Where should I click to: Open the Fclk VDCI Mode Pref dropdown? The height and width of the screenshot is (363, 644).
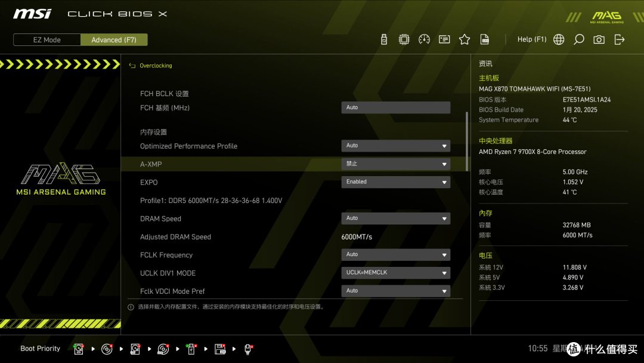(x=395, y=291)
